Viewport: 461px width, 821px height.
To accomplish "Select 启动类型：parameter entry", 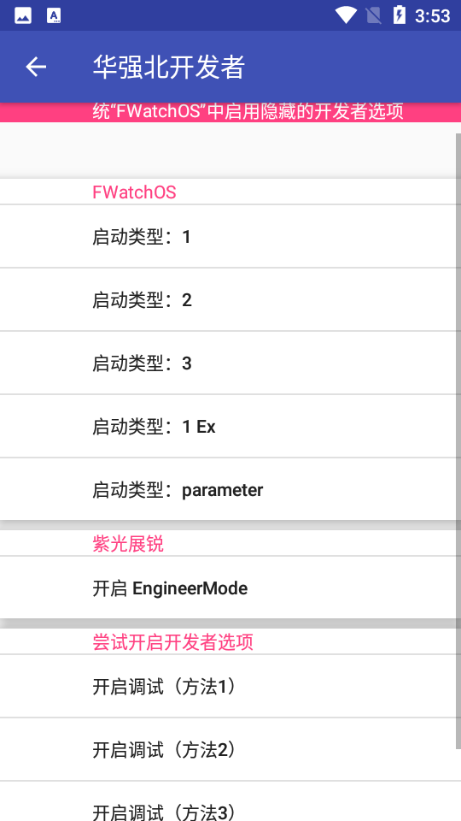I will point(229,490).
